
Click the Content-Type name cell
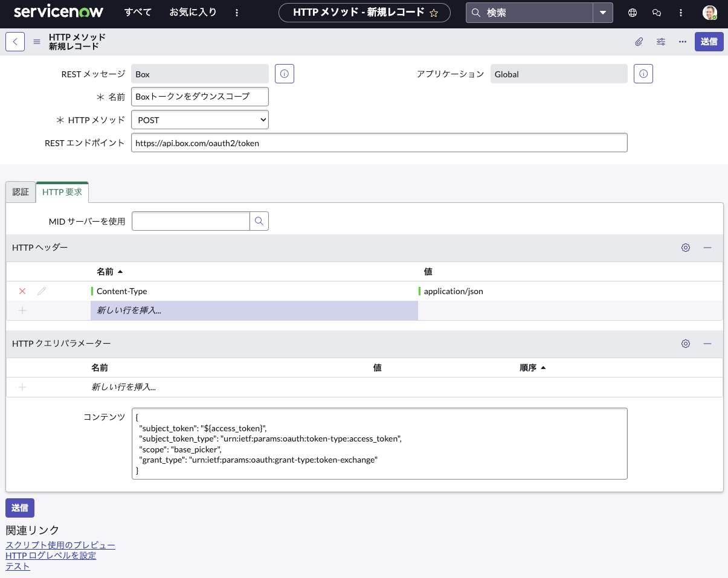point(254,291)
